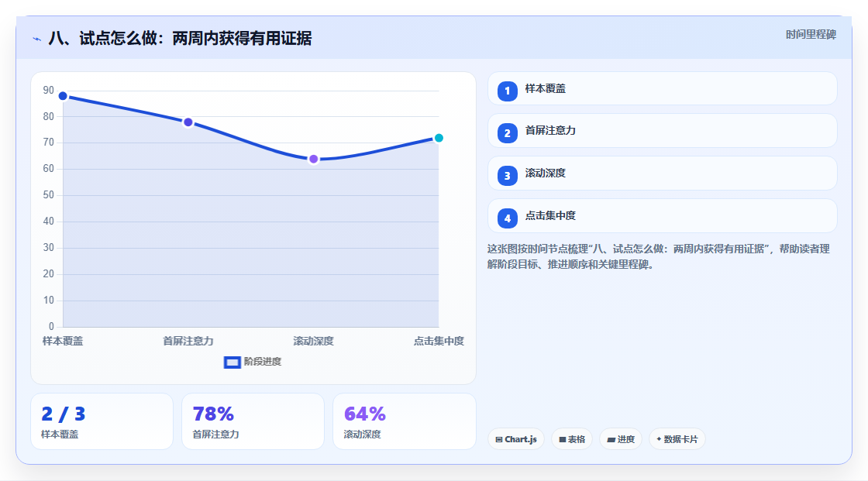Click the x-axis label 样本覆盖
The height and width of the screenshot is (481, 868).
63,342
